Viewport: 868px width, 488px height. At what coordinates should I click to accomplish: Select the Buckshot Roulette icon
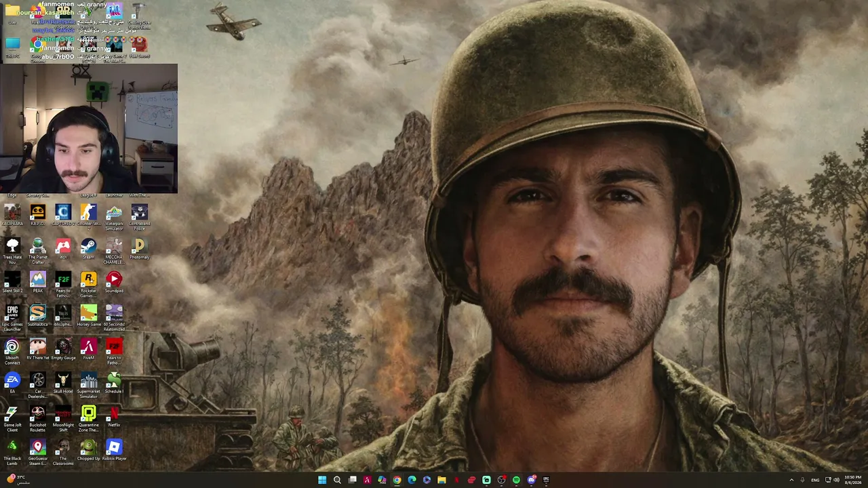tap(37, 419)
